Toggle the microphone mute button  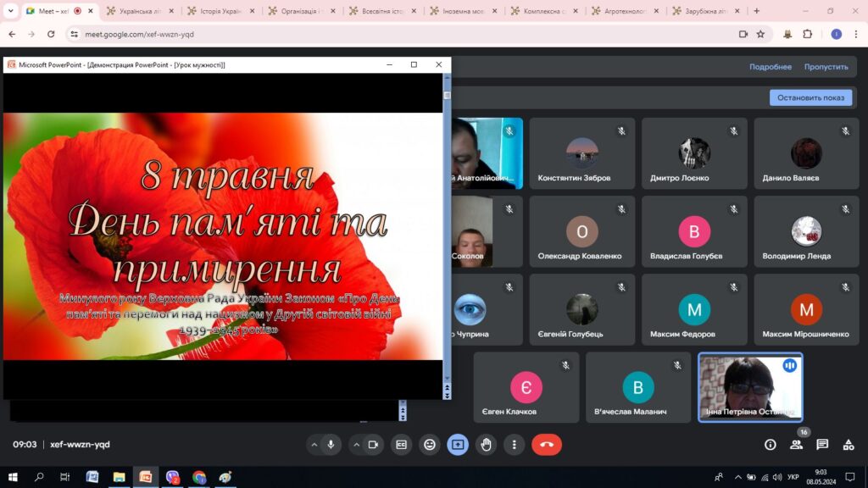pyautogui.click(x=331, y=444)
